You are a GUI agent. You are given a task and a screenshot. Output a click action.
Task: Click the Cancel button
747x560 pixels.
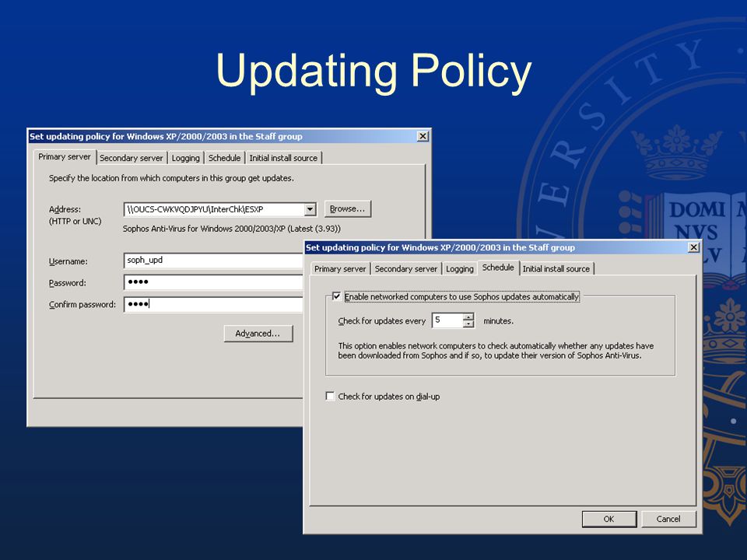[668, 519]
